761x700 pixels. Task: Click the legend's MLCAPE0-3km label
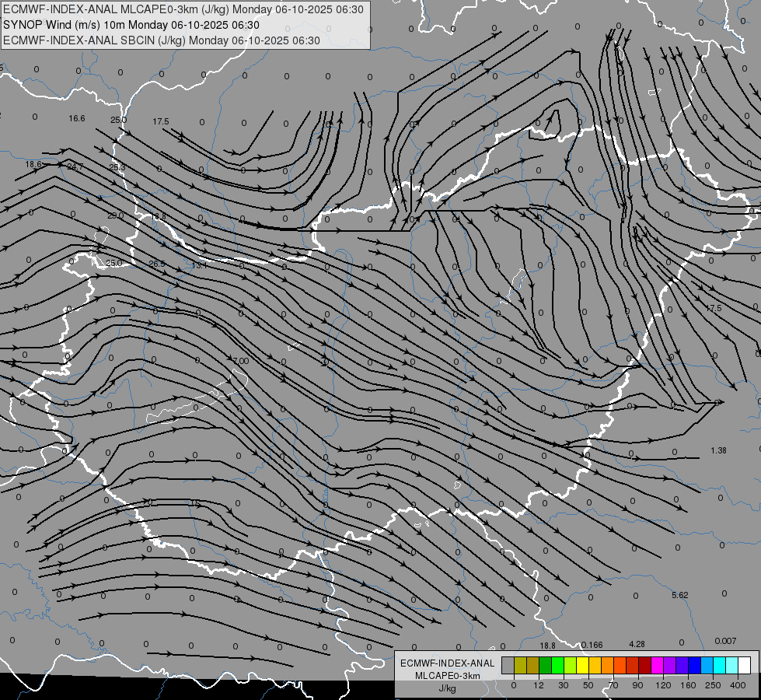pos(448,676)
